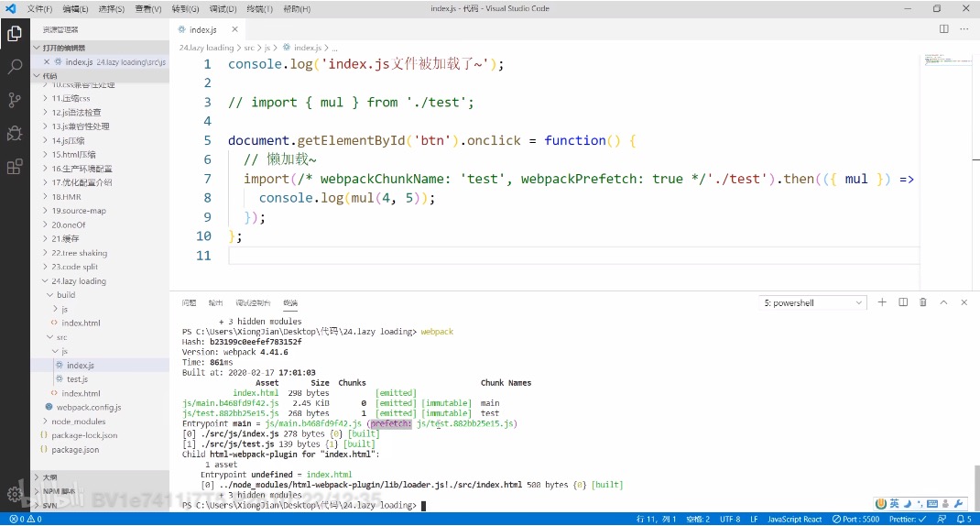Open the 查看(V) View menu
This screenshot has height=526, width=980.
click(148, 9)
